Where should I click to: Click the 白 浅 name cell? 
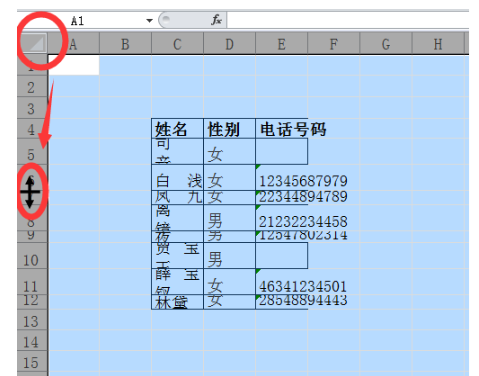tap(177, 178)
